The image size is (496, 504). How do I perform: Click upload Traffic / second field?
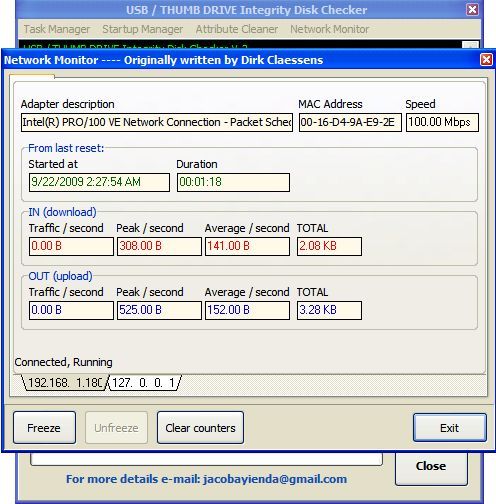coord(71,310)
